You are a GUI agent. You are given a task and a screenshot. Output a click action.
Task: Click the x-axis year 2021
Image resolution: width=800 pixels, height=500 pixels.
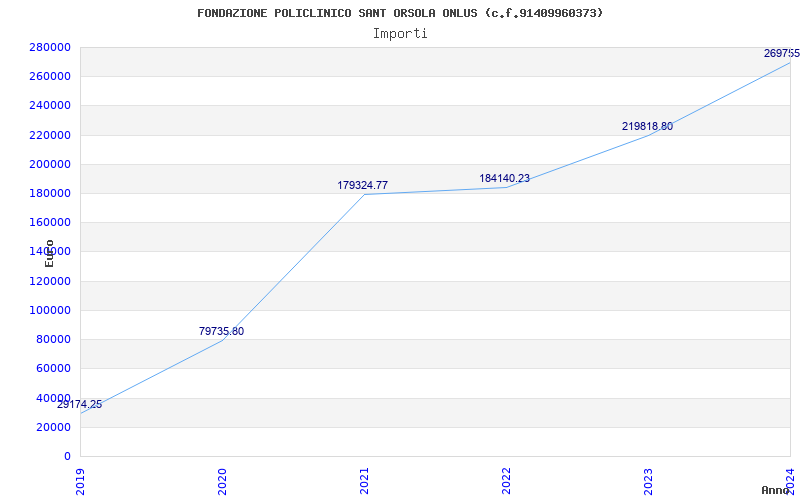tap(364, 482)
